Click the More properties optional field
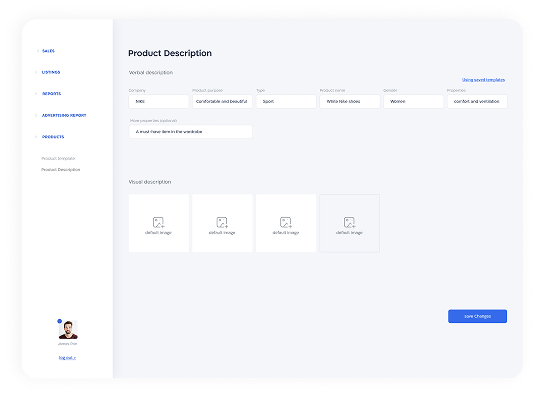The width and height of the screenshot is (538, 396). (x=191, y=132)
